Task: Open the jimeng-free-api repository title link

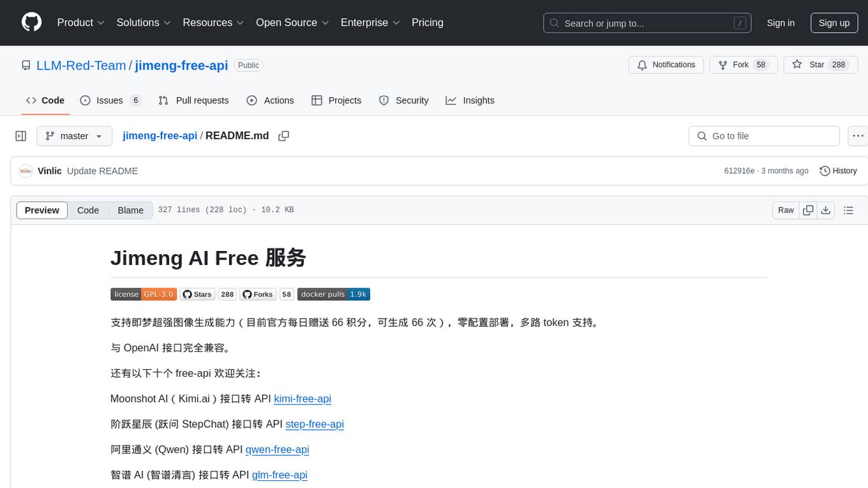Action: pos(181,65)
